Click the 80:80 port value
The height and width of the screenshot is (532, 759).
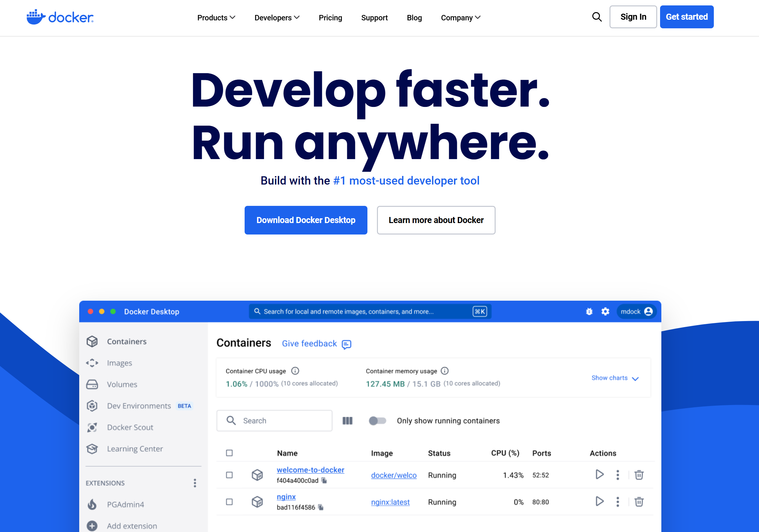point(540,502)
